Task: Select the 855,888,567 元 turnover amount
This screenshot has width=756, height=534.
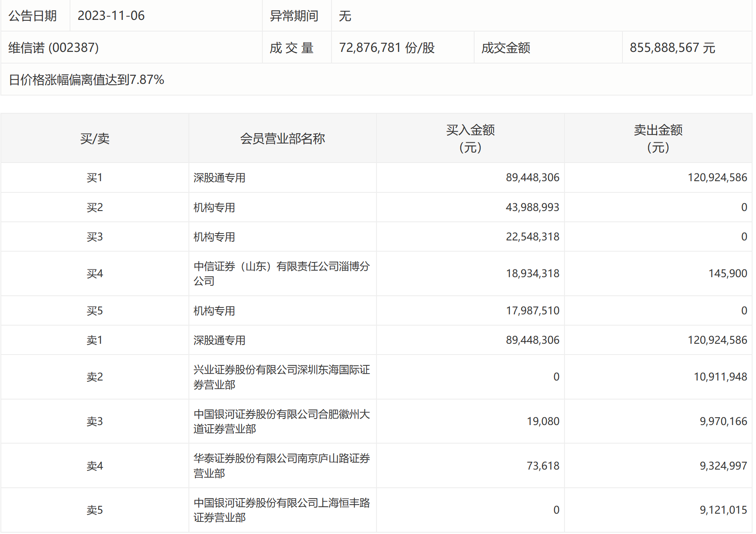Action: [x=672, y=48]
